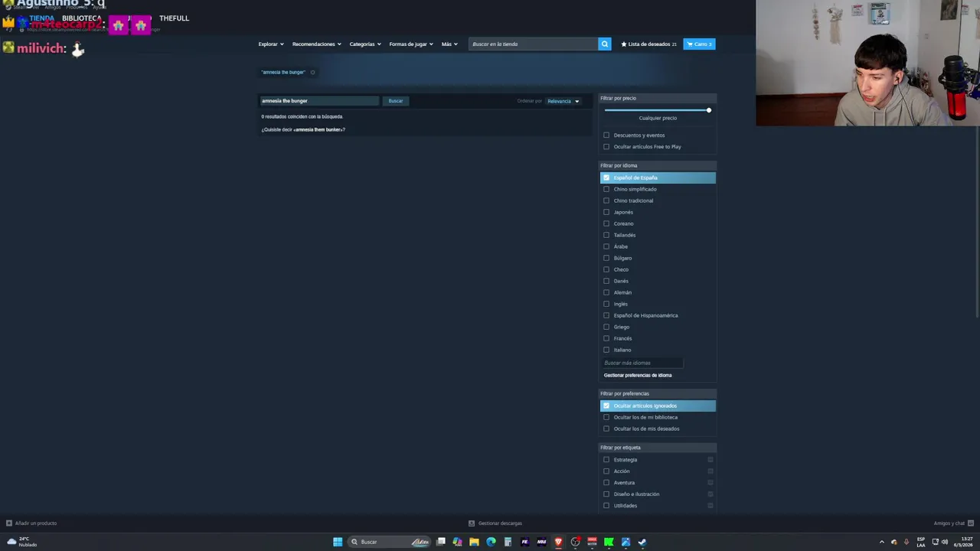Enable Ocultar artículos Free to Play
980x551 pixels.
606,147
